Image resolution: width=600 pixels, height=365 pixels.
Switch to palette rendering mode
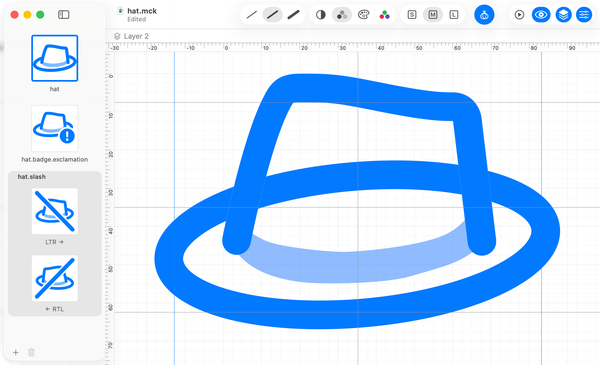(x=363, y=15)
